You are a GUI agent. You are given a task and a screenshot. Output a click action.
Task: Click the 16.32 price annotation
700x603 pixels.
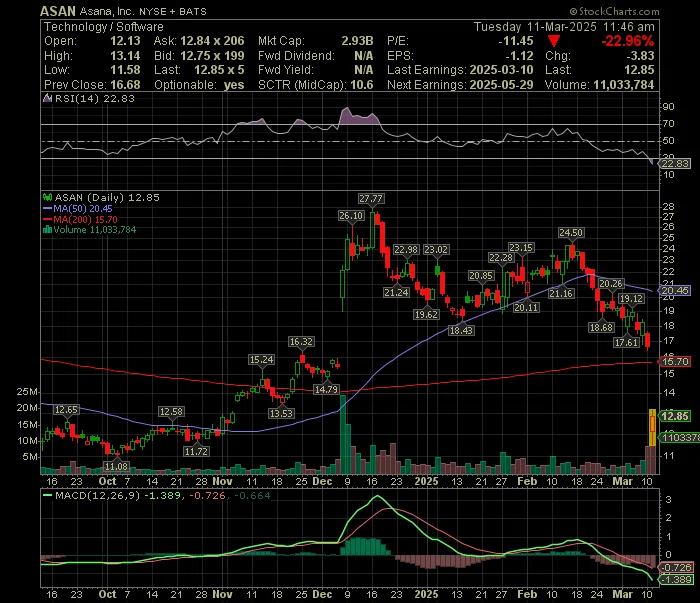301,342
